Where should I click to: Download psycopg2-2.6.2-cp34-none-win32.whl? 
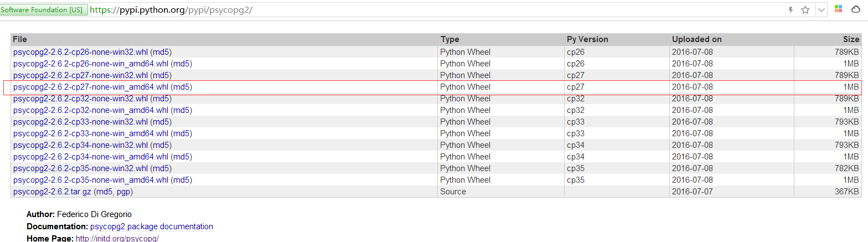tap(80, 145)
